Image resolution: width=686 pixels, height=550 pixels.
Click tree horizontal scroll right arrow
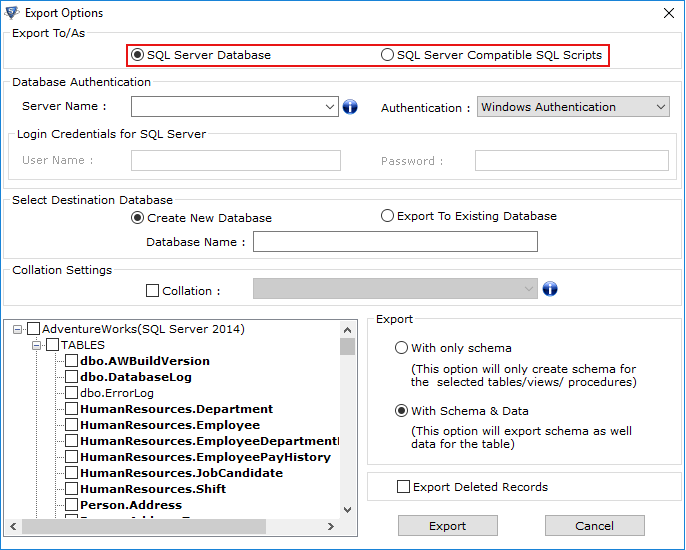[331, 526]
